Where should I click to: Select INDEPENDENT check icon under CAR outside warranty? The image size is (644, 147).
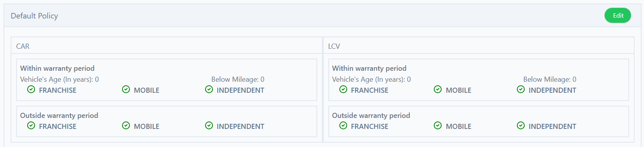pyautogui.click(x=209, y=125)
